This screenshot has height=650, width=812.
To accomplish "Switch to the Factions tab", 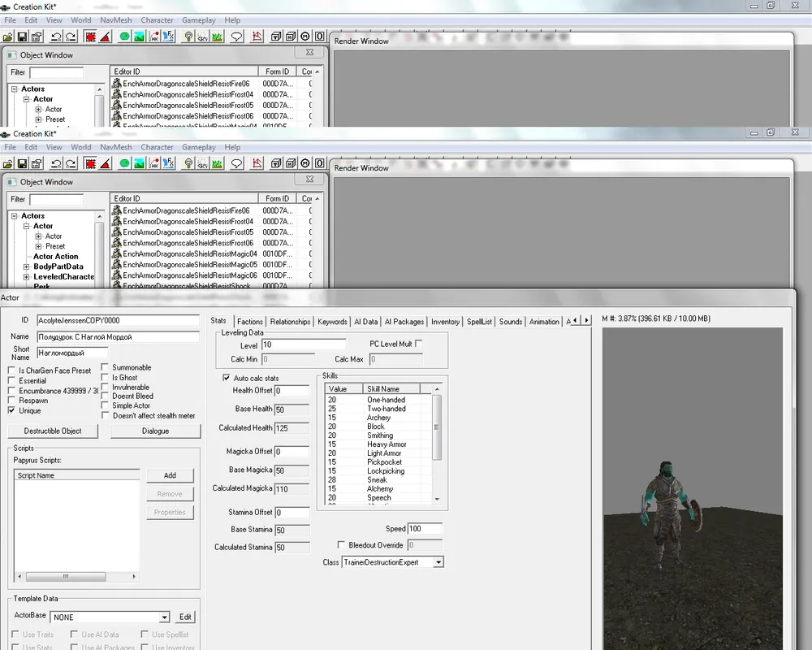I will (x=250, y=322).
